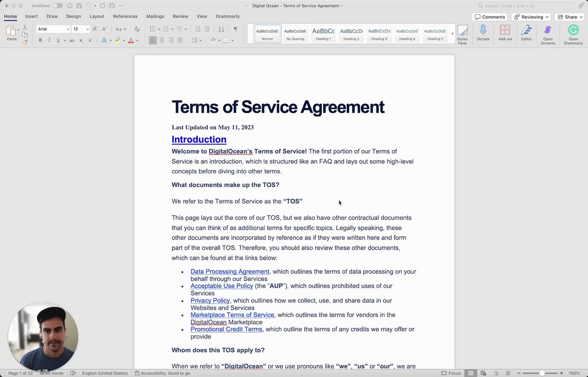
Task: Open the Change Case Aa dropdown
Action: tap(121, 29)
